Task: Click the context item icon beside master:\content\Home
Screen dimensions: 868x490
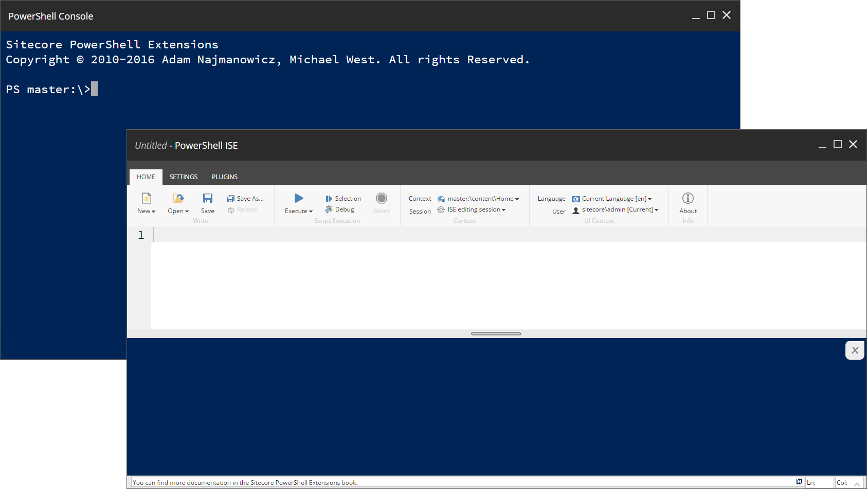Action: pyautogui.click(x=441, y=199)
